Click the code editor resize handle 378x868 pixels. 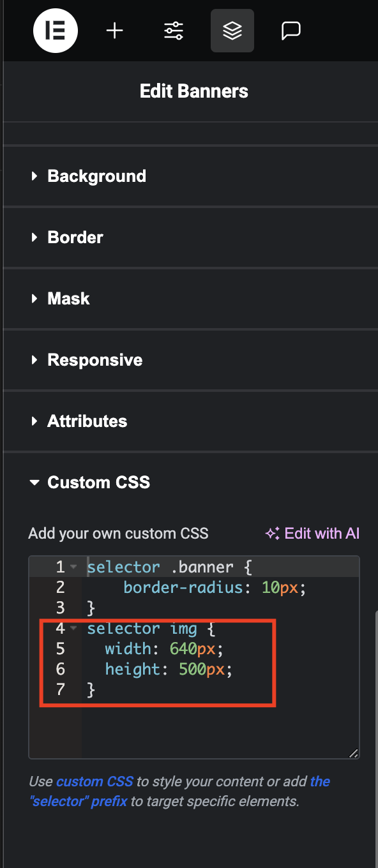[x=353, y=752]
